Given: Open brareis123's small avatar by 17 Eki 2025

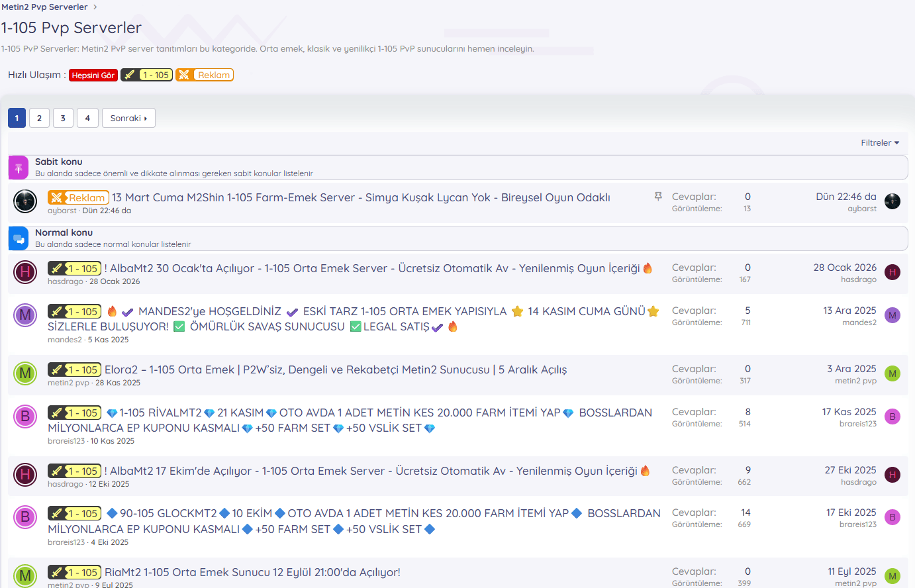Looking at the screenshot, I should 892,517.
